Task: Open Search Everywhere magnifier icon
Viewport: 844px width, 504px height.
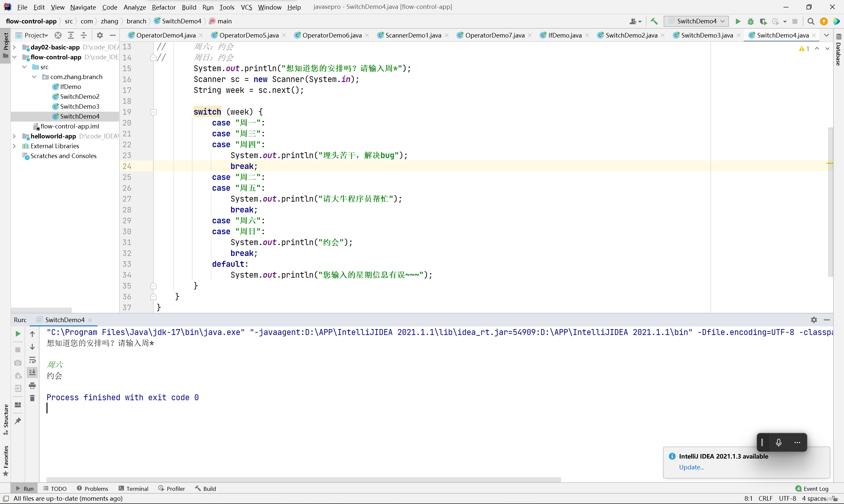Action: tap(811, 21)
